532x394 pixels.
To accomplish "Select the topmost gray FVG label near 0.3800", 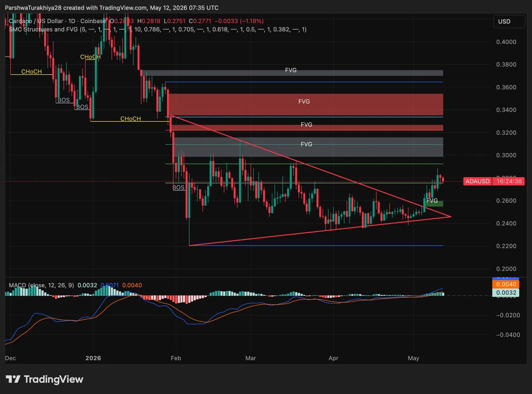I will (x=291, y=70).
